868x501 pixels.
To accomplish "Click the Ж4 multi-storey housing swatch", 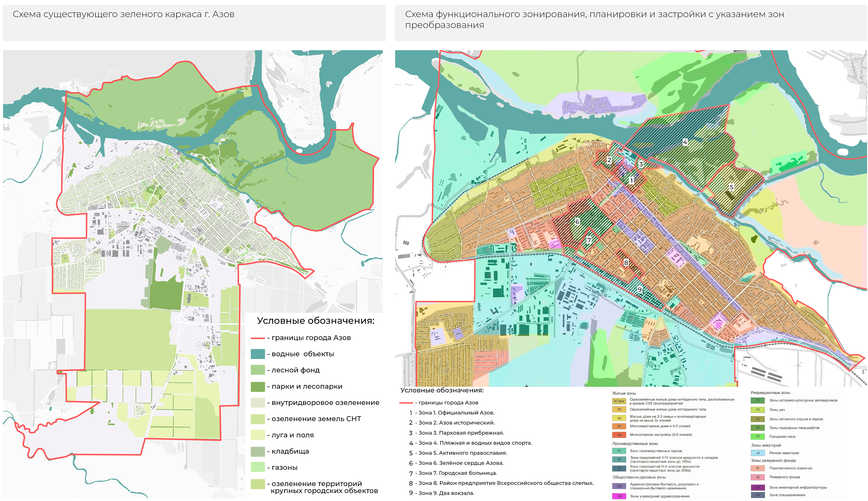I will pos(619,435).
